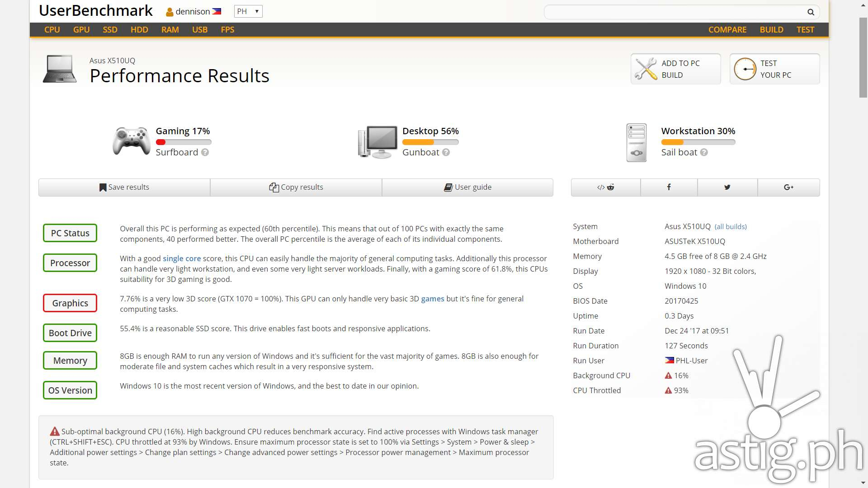This screenshot has width=868, height=488.
Task: Click the Reddit share icon
Action: click(x=606, y=187)
